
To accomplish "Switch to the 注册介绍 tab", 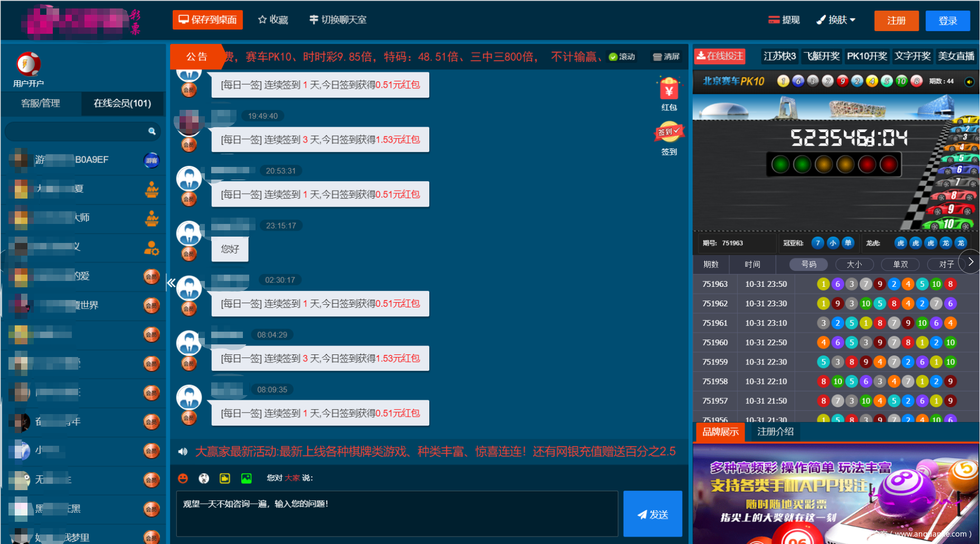I will click(775, 432).
